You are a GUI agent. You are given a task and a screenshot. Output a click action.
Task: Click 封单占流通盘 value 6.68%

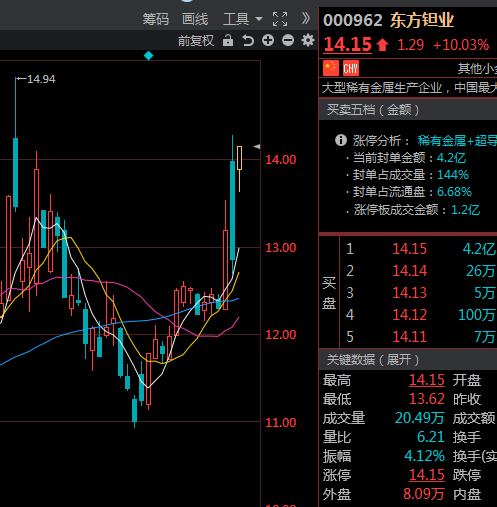pyautogui.click(x=454, y=192)
